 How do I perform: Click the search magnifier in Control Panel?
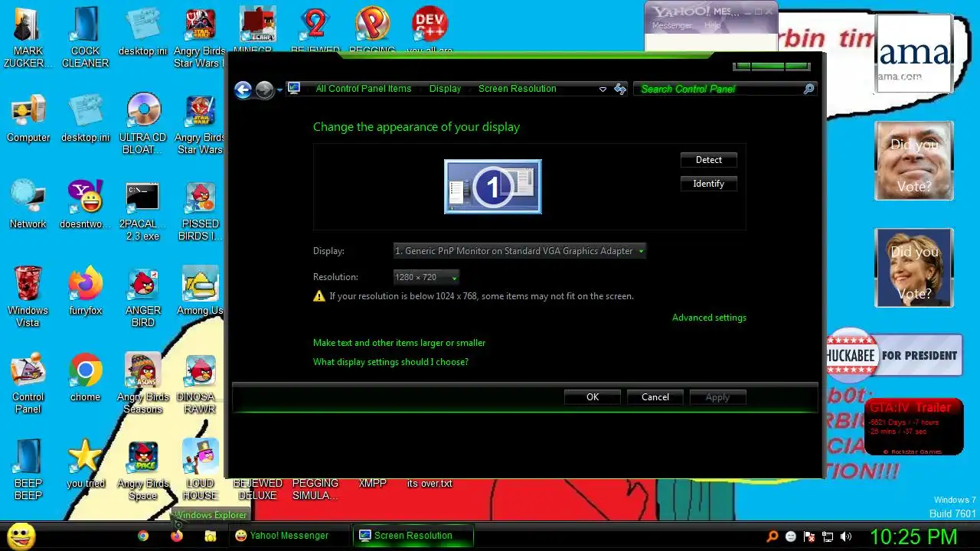(x=808, y=89)
